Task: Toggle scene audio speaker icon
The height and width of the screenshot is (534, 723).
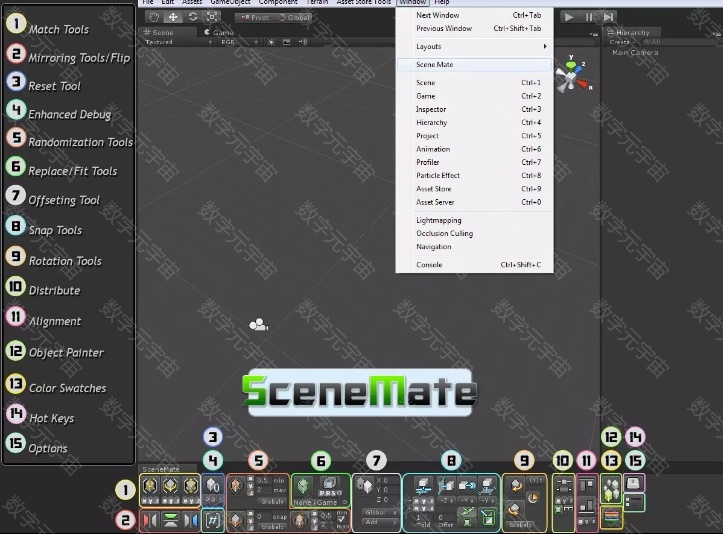Action: 302,42
